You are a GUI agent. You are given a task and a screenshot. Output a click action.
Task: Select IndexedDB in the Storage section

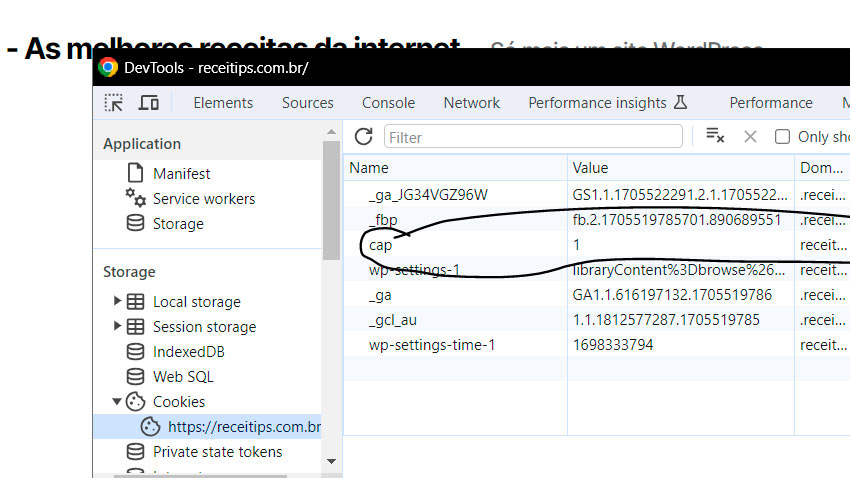pos(189,352)
